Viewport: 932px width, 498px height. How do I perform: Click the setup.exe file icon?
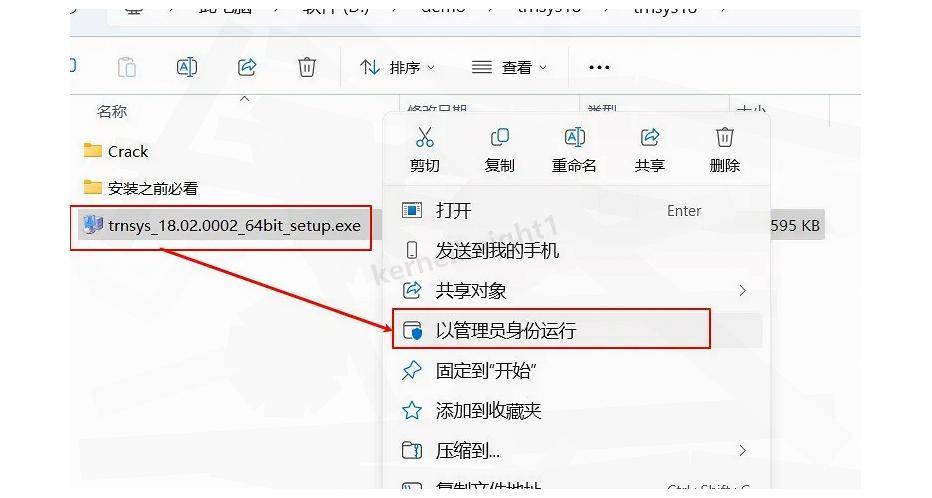pyautogui.click(x=93, y=225)
